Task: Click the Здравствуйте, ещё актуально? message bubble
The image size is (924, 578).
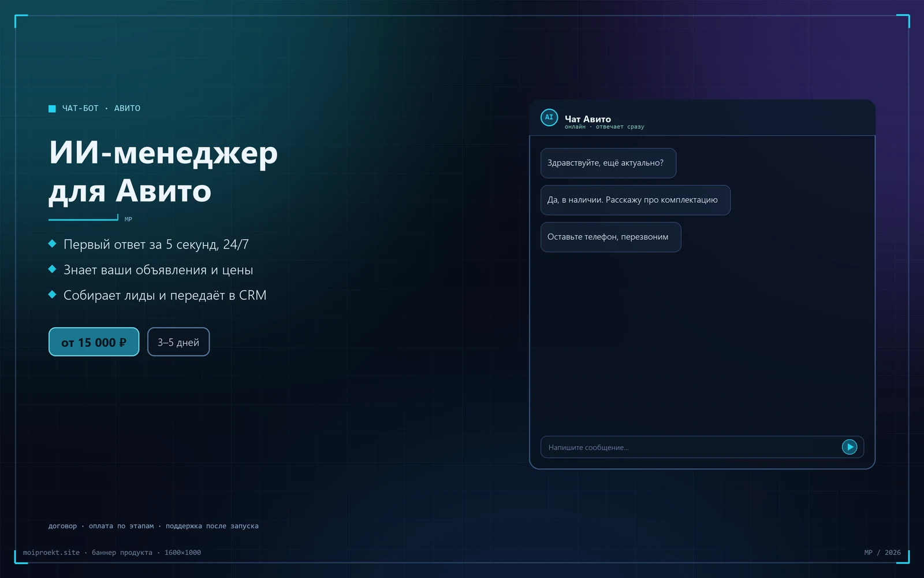Action: (x=608, y=163)
